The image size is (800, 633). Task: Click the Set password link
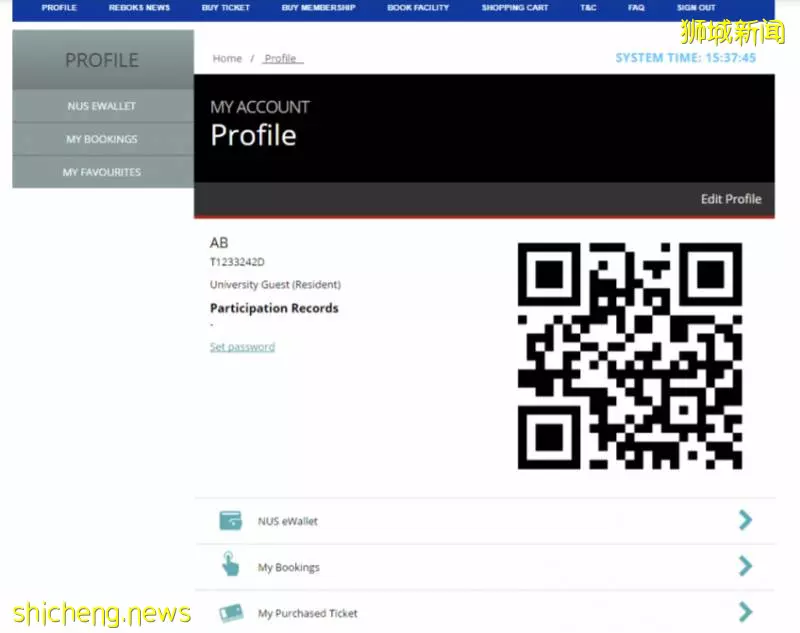242,347
